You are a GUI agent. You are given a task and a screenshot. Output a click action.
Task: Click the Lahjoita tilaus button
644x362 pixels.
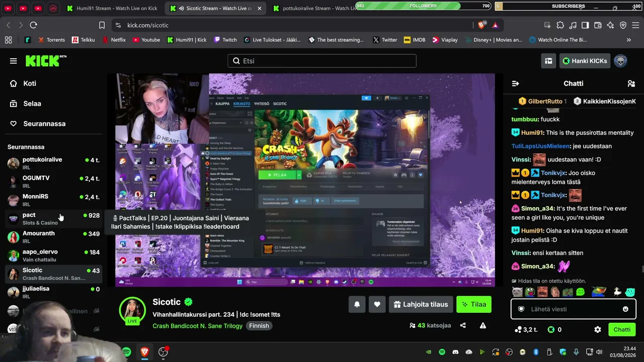click(x=421, y=304)
